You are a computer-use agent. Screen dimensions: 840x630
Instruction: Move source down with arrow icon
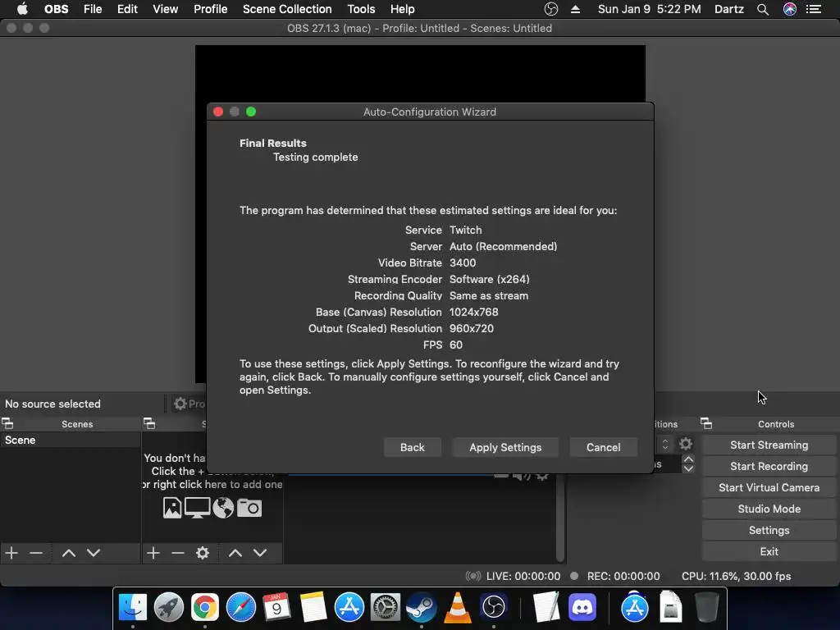(x=260, y=553)
